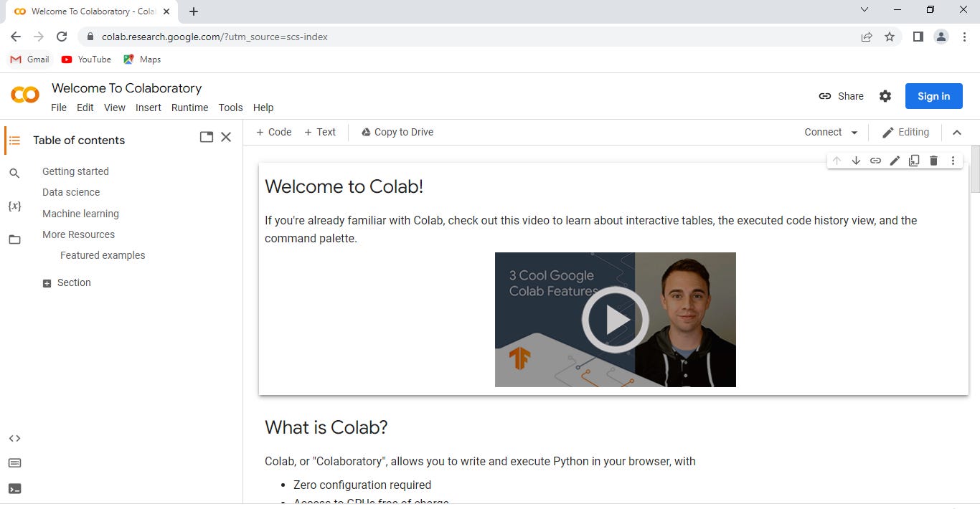Image resolution: width=980 pixels, height=509 pixels.
Task: Reload the page in Chrome
Action: click(x=62, y=37)
